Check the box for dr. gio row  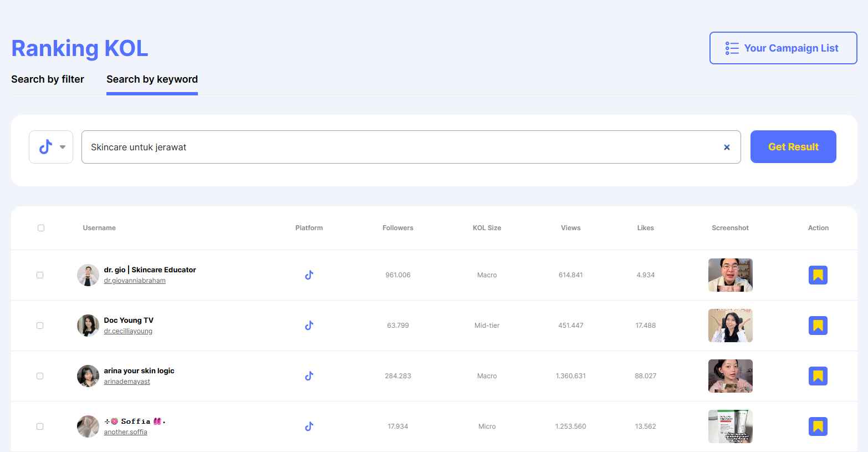(40, 275)
